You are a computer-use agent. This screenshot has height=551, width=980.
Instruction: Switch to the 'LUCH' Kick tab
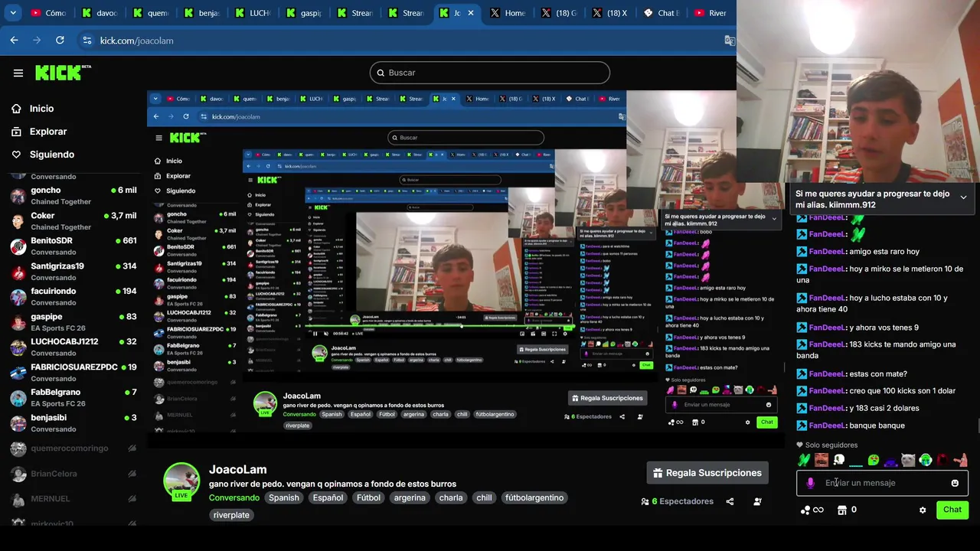click(253, 13)
